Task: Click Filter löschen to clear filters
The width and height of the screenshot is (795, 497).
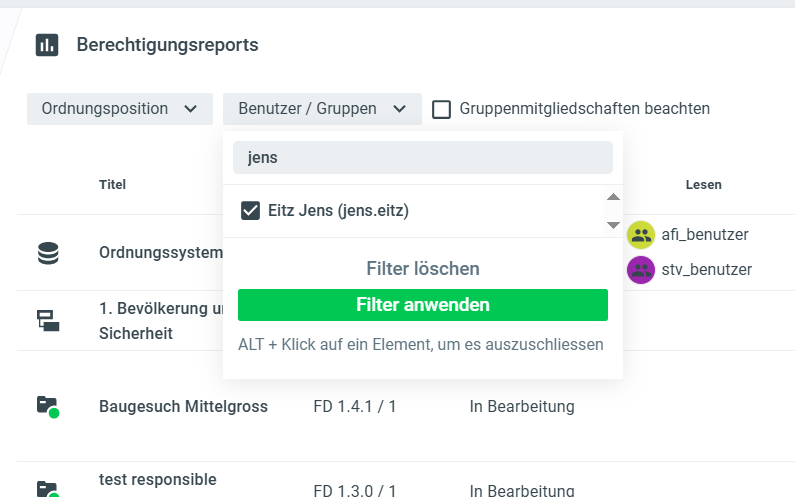Action: tap(422, 269)
